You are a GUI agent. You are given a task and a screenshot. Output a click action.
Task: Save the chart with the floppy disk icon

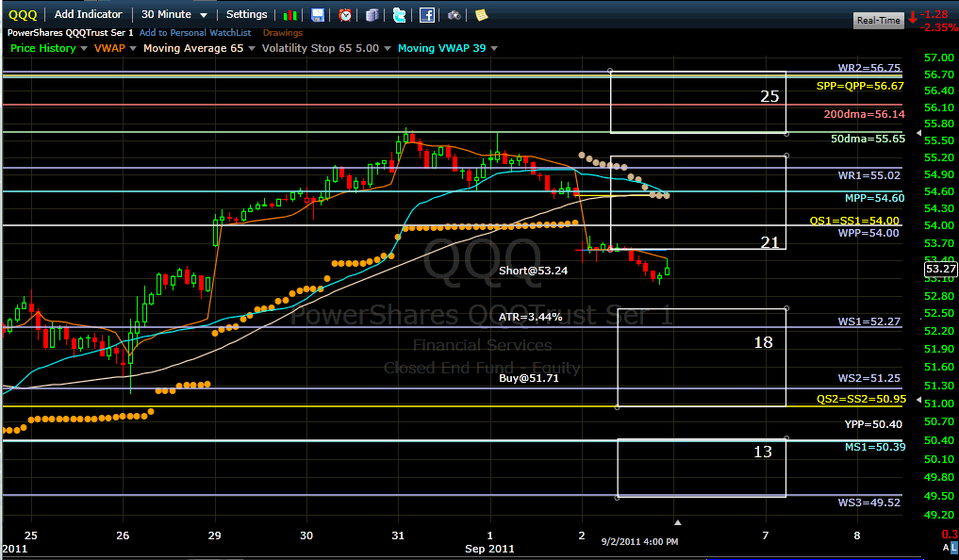(318, 15)
